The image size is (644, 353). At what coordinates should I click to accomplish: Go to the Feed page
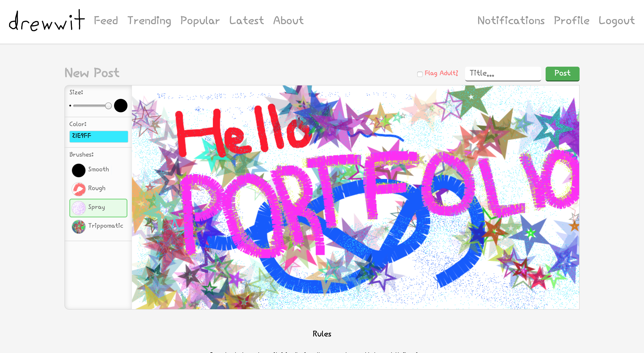pos(106,21)
